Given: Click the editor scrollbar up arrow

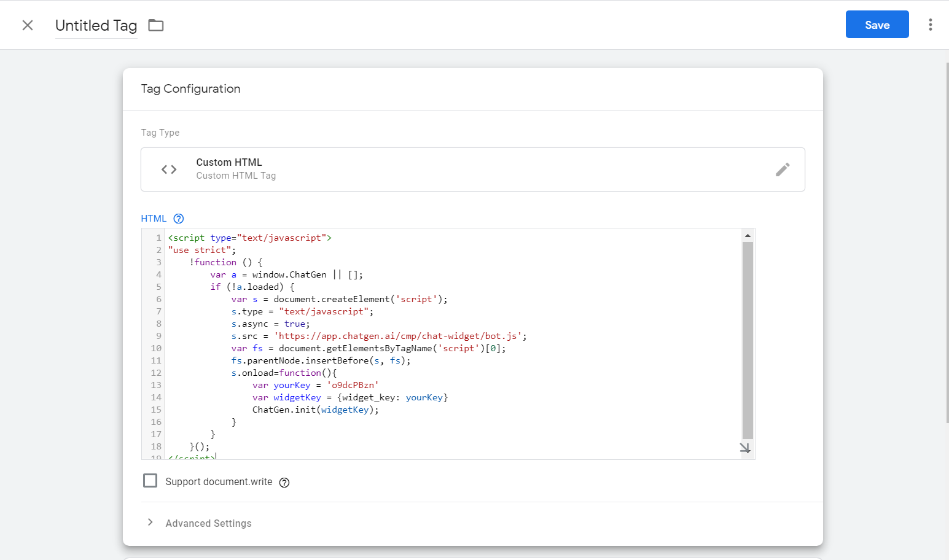Looking at the screenshot, I should (748, 236).
